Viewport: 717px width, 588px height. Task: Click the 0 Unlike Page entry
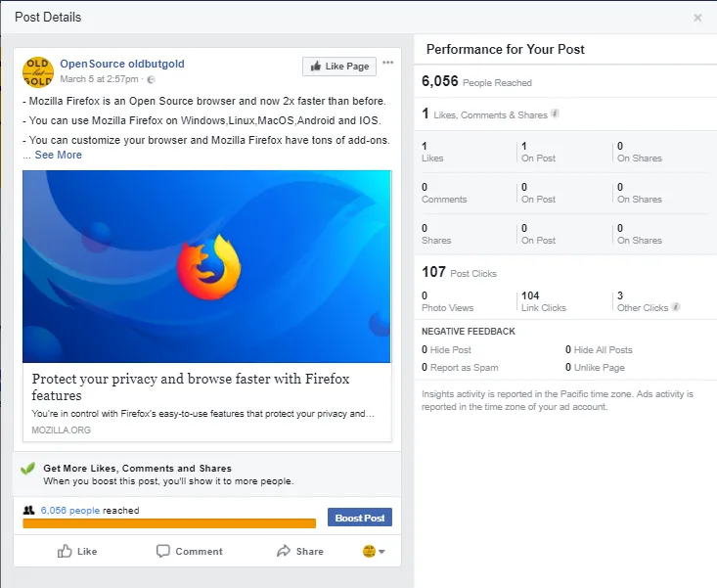pyautogui.click(x=595, y=367)
